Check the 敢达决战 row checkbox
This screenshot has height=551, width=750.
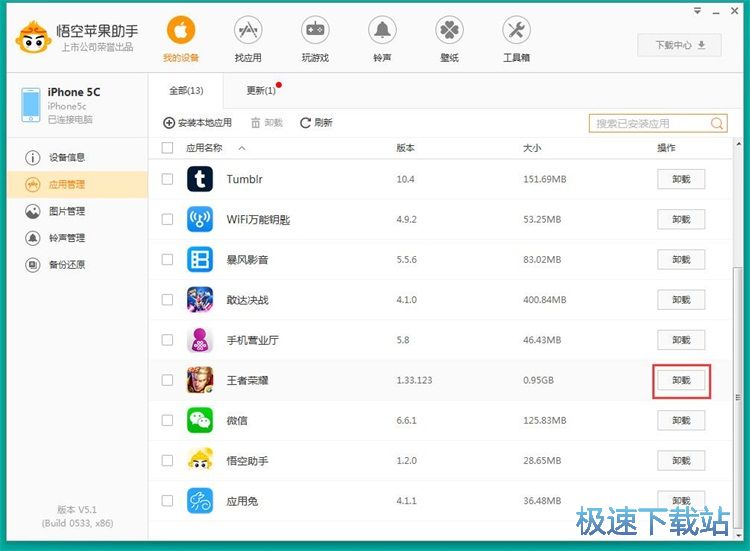(167, 300)
